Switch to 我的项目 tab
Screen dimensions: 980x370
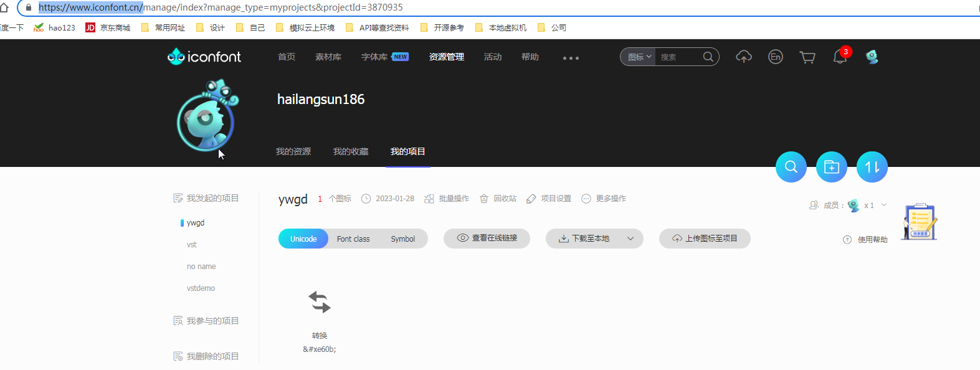pyautogui.click(x=408, y=151)
